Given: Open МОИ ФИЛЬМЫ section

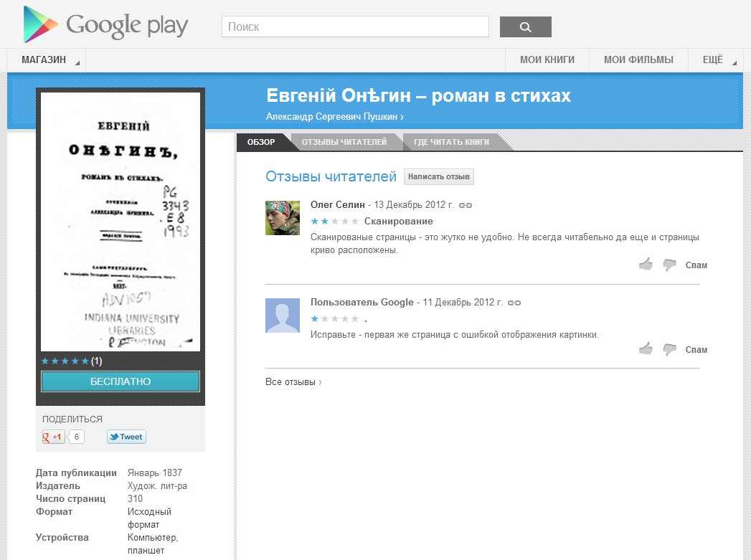Looking at the screenshot, I should (x=638, y=60).
